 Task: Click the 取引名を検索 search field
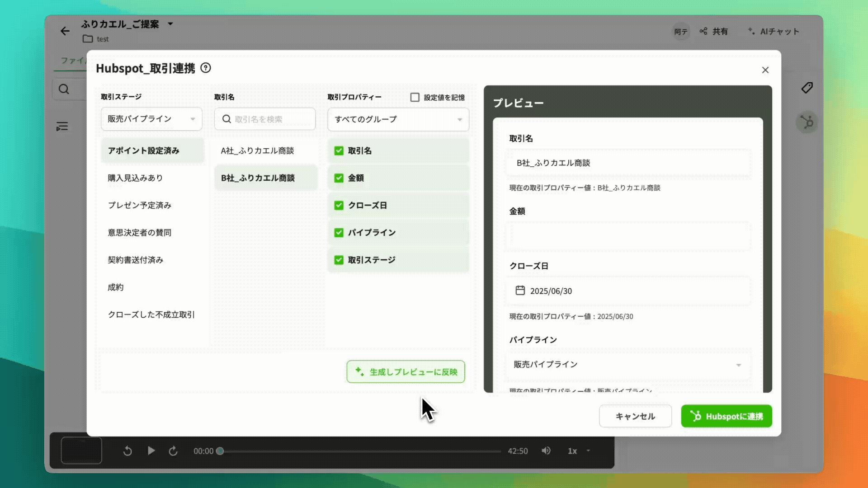click(x=264, y=119)
